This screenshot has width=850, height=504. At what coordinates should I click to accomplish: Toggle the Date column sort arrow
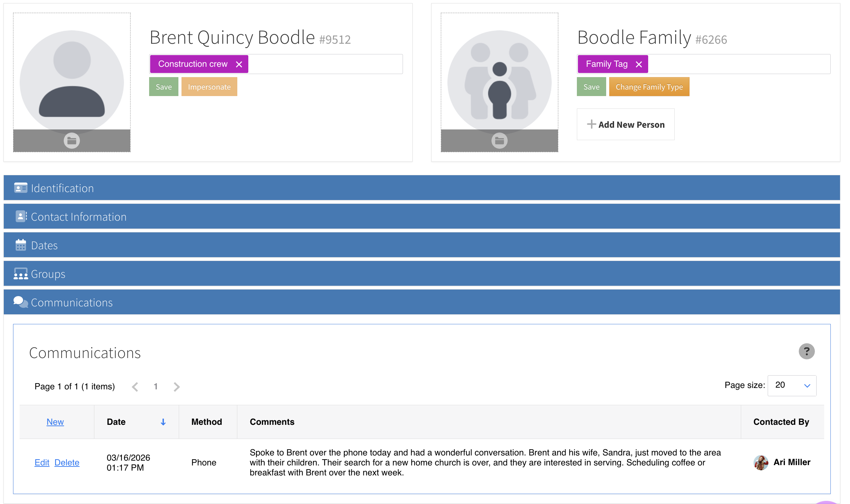pyautogui.click(x=163, y=422)
